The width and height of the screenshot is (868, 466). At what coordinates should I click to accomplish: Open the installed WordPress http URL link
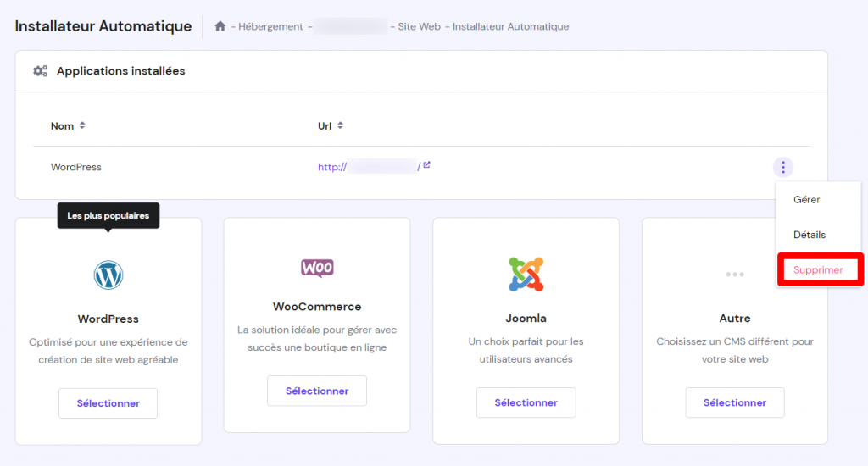pos(369,168)
